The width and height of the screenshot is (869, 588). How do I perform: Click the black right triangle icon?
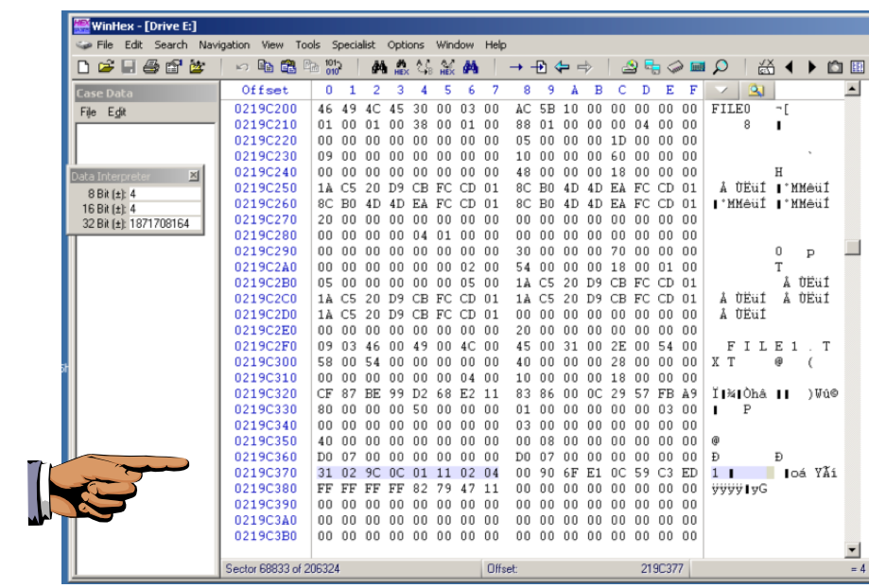(x=812, y=67)
